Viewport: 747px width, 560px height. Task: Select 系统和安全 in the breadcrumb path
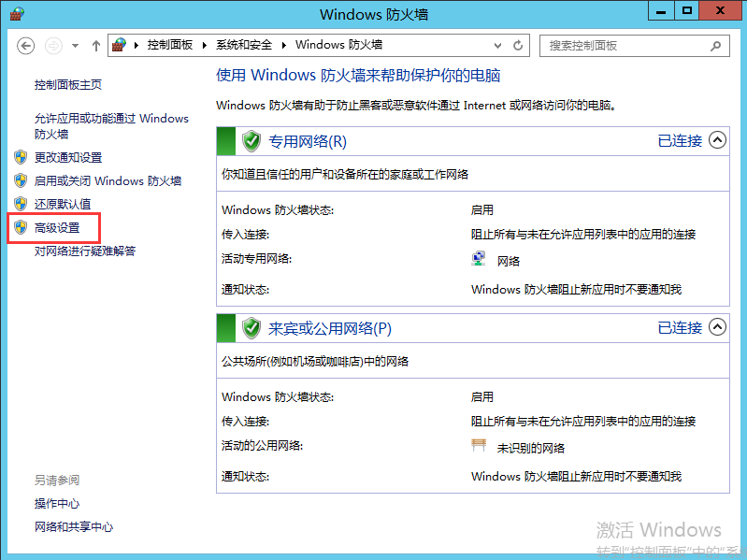pos(244,45)
